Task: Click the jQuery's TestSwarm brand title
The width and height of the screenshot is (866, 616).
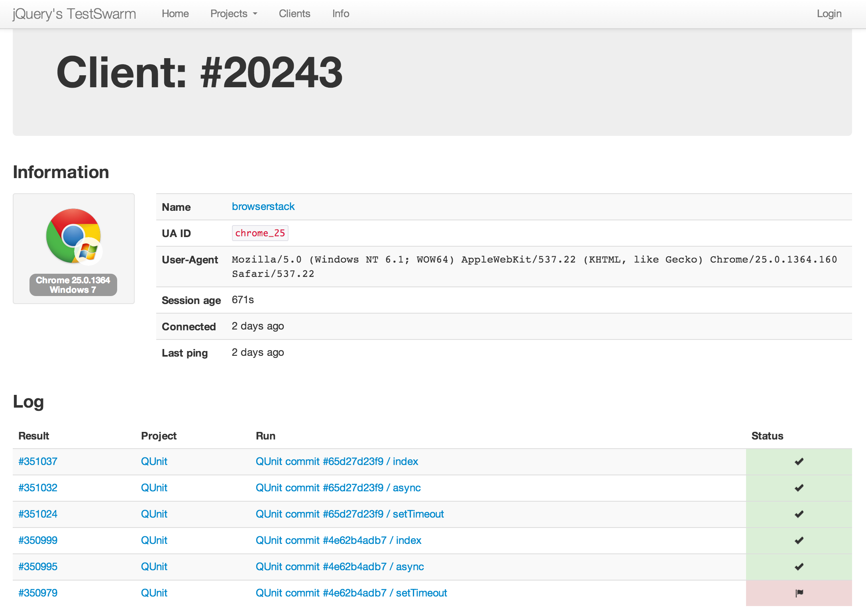Action: (x=74, y=14)
